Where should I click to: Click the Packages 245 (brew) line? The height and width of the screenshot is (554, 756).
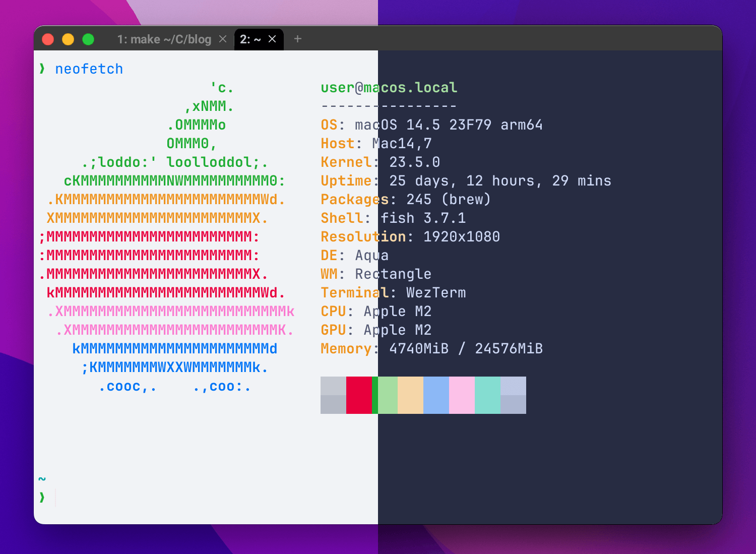pyautogui.click(x=406, y=200)
